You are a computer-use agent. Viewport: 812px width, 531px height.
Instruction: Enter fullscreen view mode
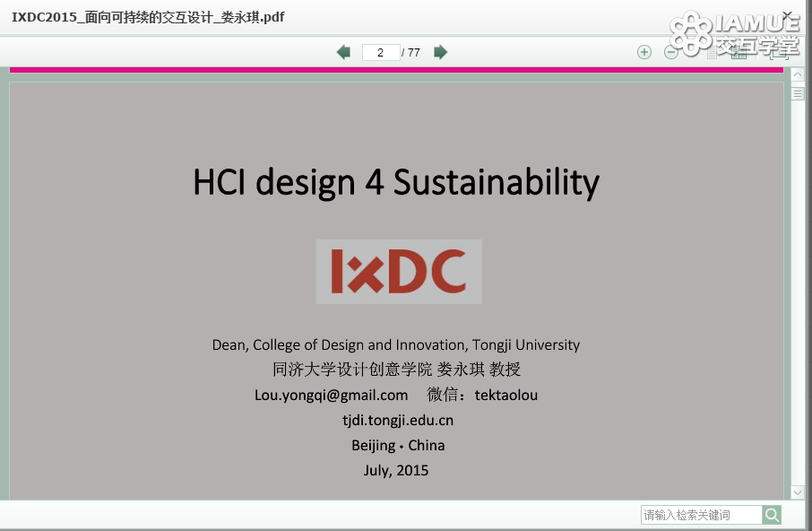click(x=778, y=52)
